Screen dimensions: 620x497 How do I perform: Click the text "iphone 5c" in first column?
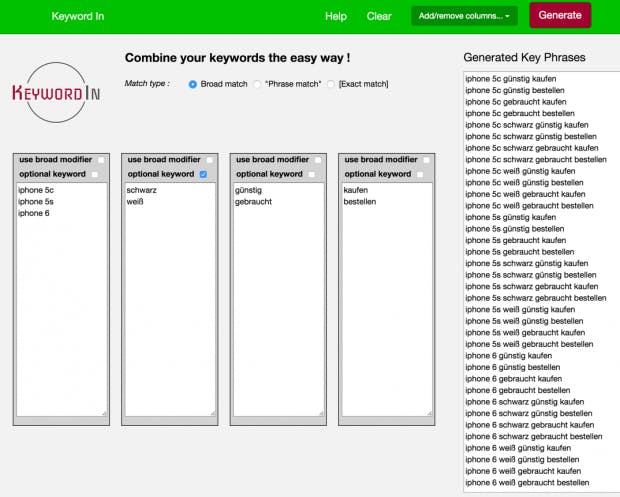[36, 190]
